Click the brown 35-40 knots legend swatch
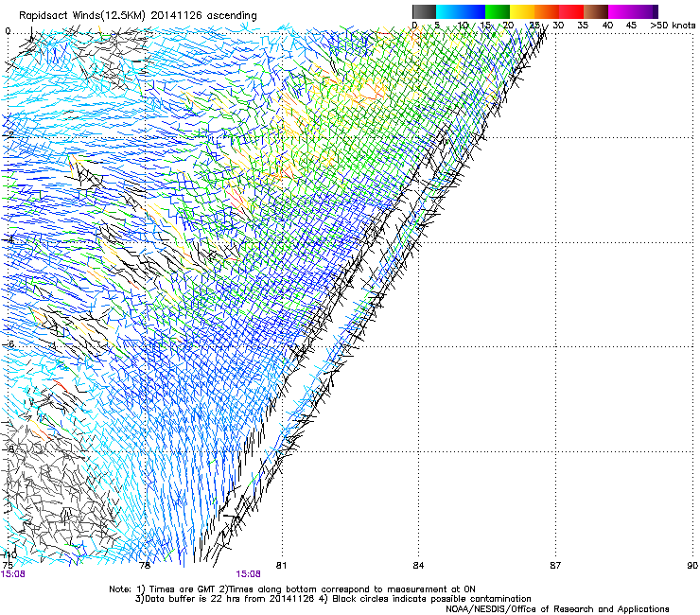The width and height of the screenshot is (700, 615). click(x=596, y=11)
